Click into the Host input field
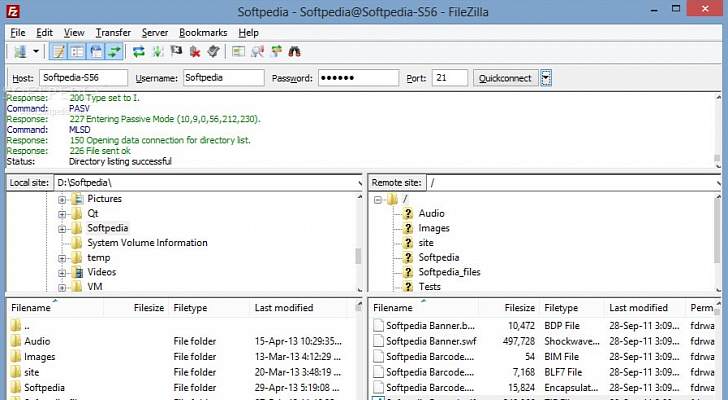Screen dimensions: 728x400 pyautogui.click(x=84, y=78)
